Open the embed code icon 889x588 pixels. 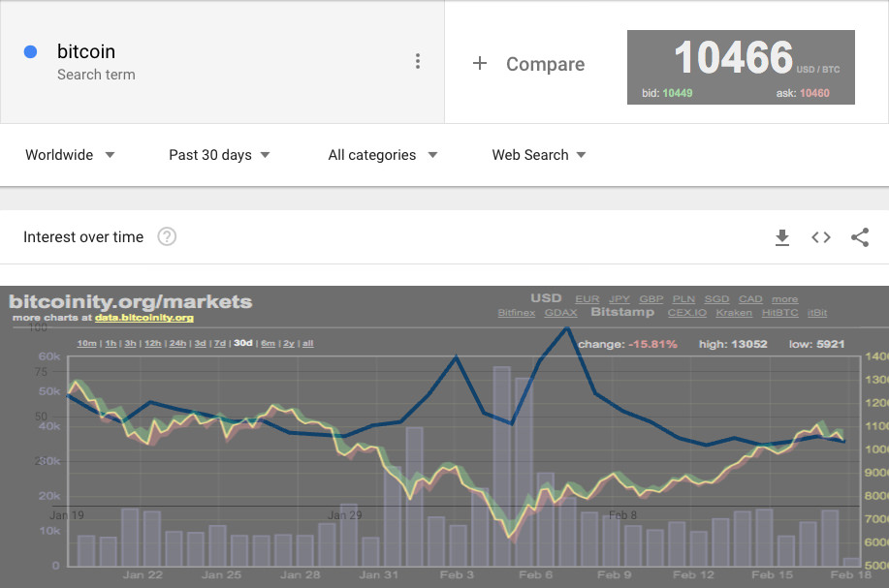point(821,237)
